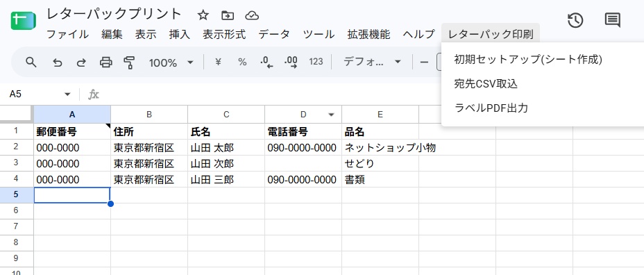This screenshot has height=275, width=644.
Task: Open the 表示形式 menu
Action: click(x=224, y=34)
